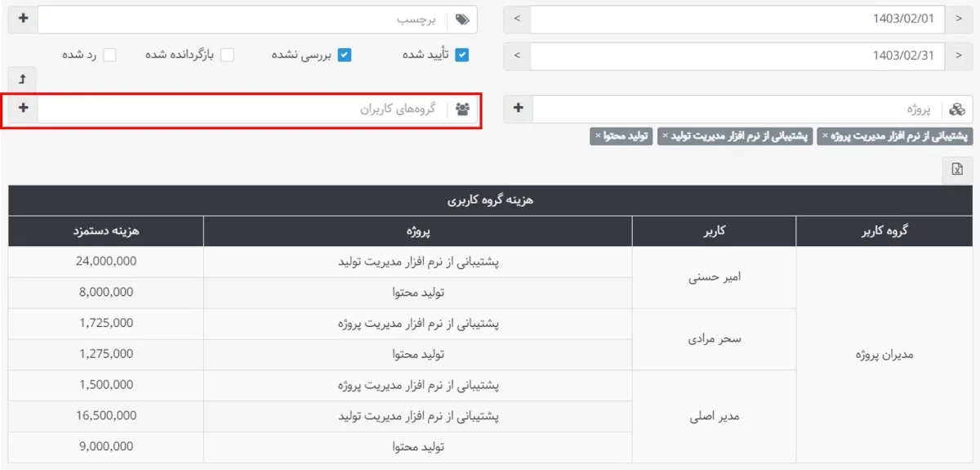
Task: Enable the رد شده checkbox
Action: coord(109,55)
